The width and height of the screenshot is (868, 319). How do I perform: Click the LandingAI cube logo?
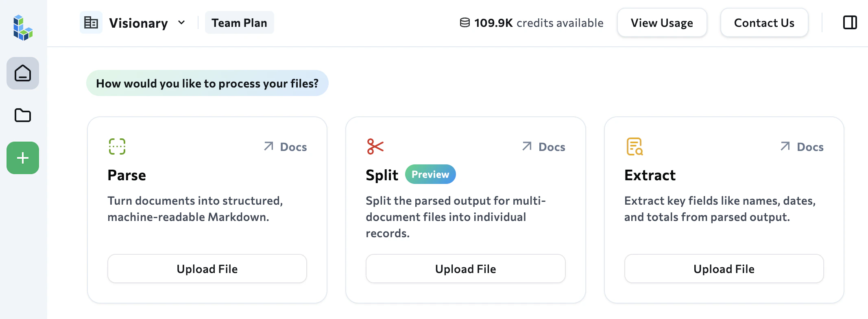point(23,28)
